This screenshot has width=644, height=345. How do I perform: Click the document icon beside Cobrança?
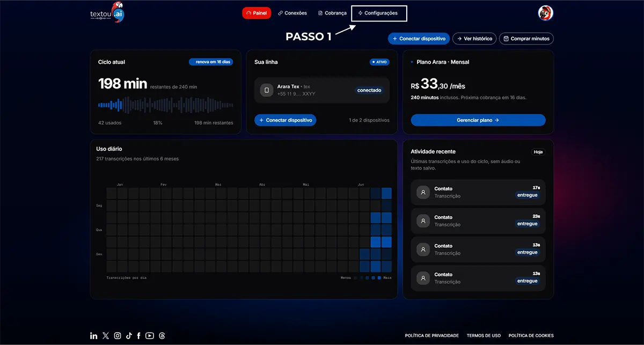click(x=320, y=13)
